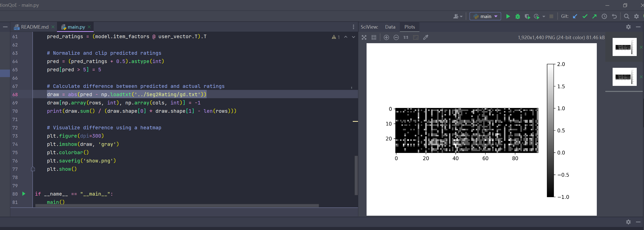644x230 pixels.
Task: Zoom out of the plot
Action: tap(396, 37)
